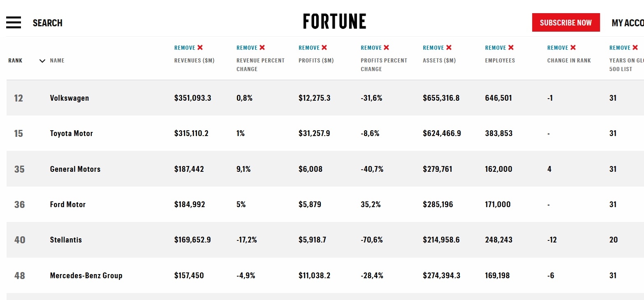
Task: Remove the Revenues ($M) column
Action: [x=188, y=48]
